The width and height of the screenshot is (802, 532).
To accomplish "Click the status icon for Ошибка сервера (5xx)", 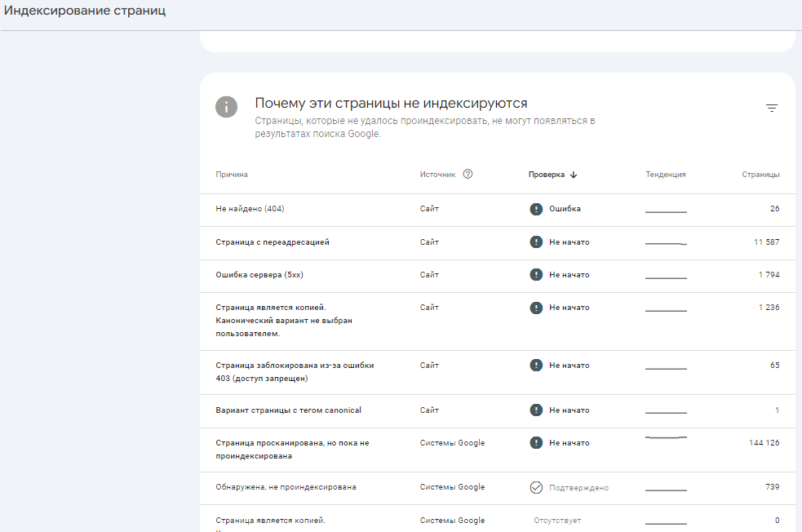I will pos(535,275).
